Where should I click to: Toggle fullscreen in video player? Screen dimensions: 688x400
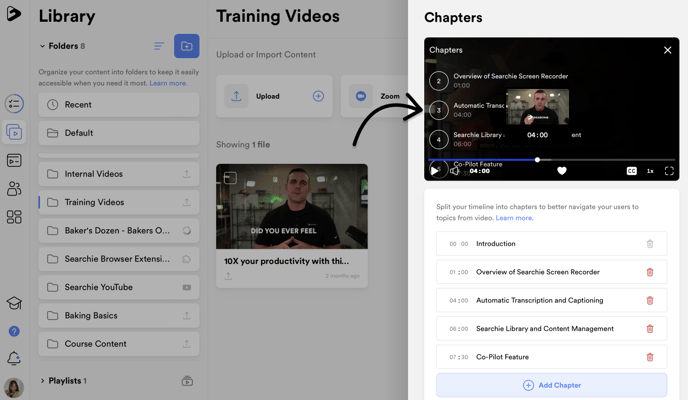[669, 171]
